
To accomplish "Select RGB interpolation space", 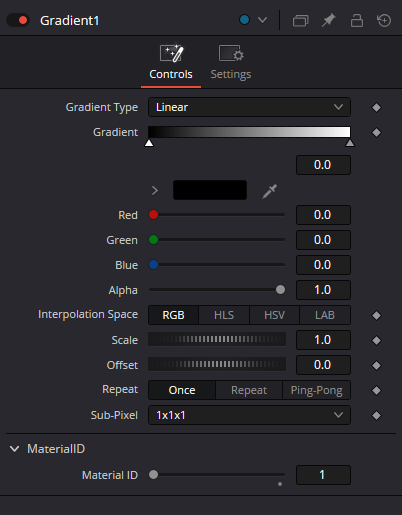I will click(x=173, y=315).
